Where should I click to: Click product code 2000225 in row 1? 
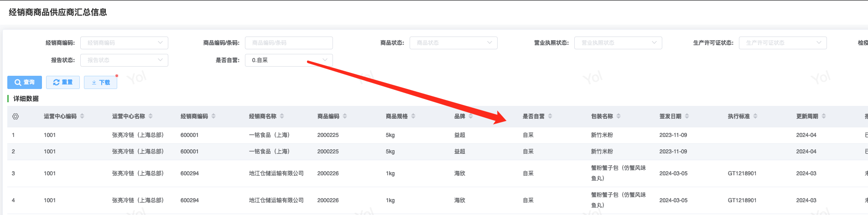pos(328,135)
